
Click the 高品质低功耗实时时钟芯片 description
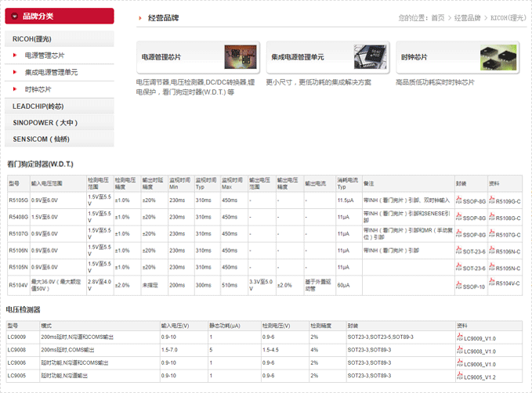click(x=435, y=82)
